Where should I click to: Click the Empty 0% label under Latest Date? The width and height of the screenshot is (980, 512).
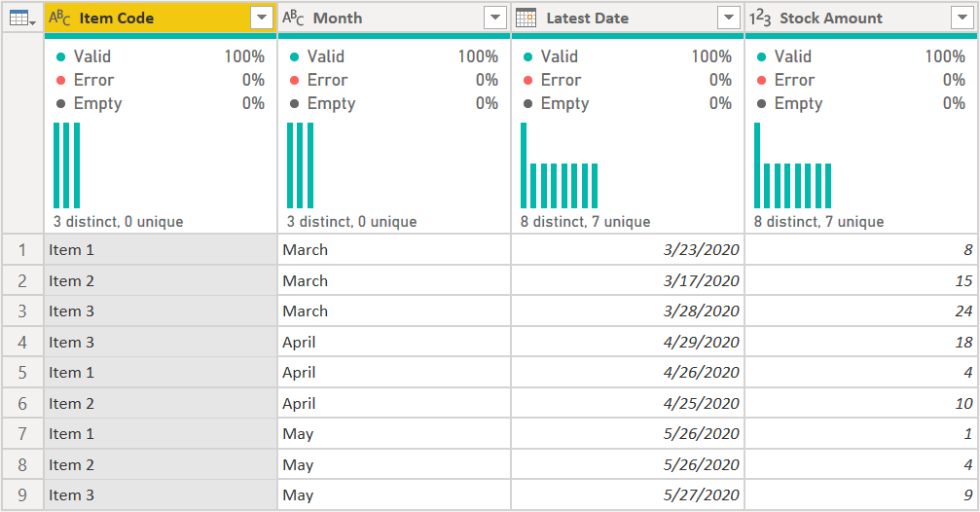628,103
